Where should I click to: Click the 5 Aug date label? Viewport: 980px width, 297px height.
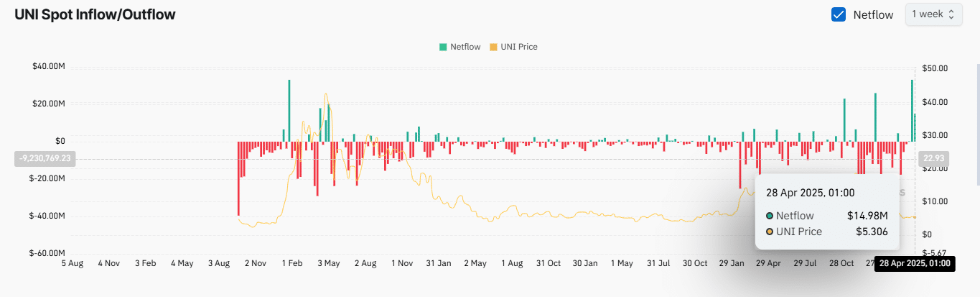click(72, 264)
